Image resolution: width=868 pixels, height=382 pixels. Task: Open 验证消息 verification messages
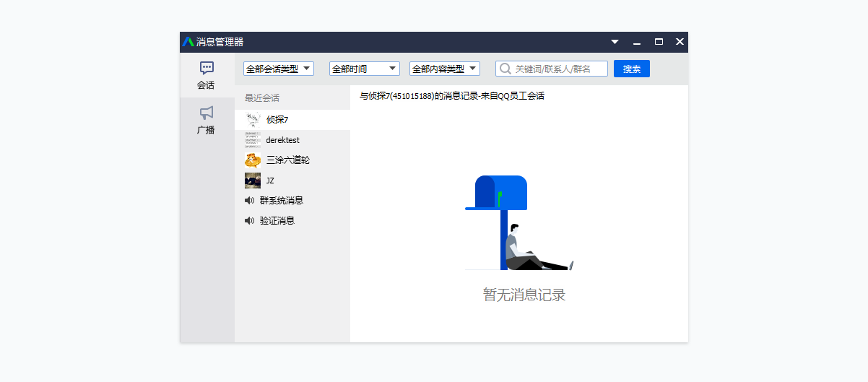292,221
